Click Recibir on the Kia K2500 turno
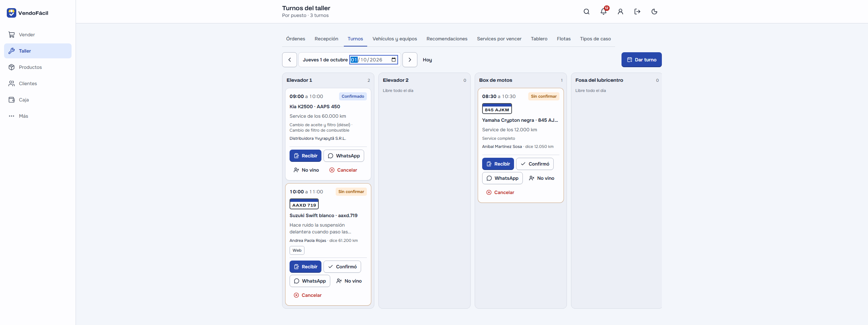The image size is (868, 325). click(305, 156)
